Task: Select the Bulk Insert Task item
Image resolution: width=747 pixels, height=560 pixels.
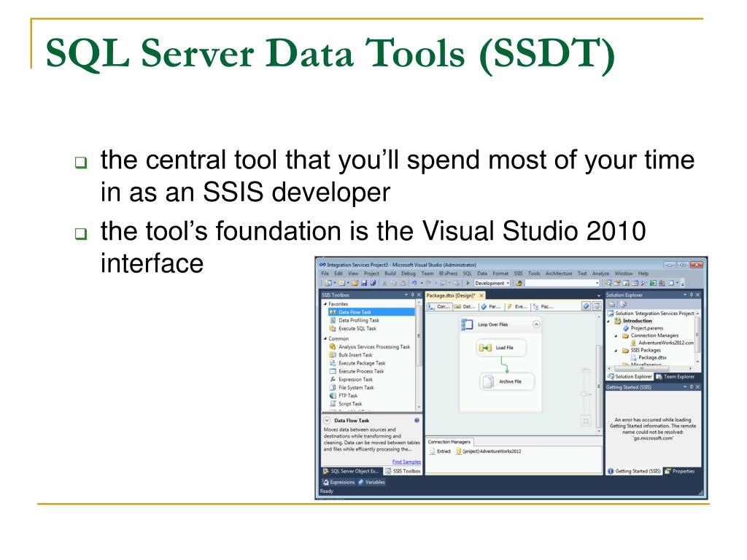Action: pyautogui.click(x=351, y=355)
